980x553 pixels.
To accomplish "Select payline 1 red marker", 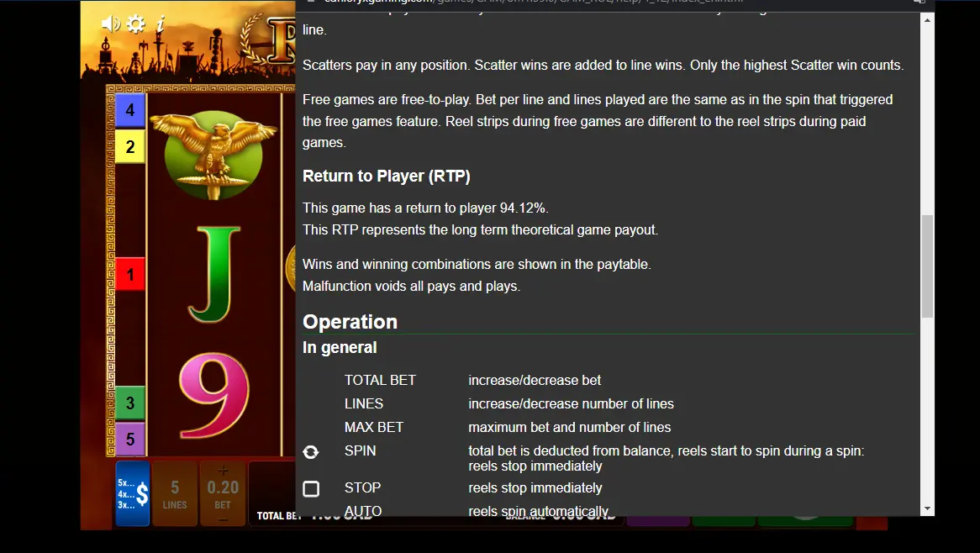I will [x=130, y=274].
